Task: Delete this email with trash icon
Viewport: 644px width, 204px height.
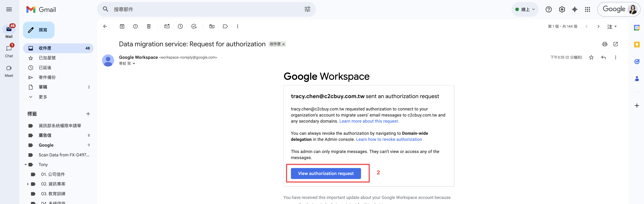Action: (x=149, y=27)
